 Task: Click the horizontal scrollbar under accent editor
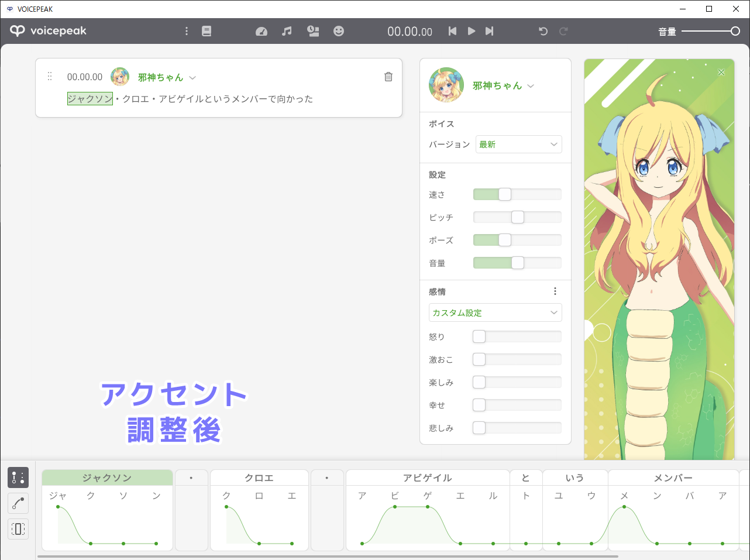point(328,556)
